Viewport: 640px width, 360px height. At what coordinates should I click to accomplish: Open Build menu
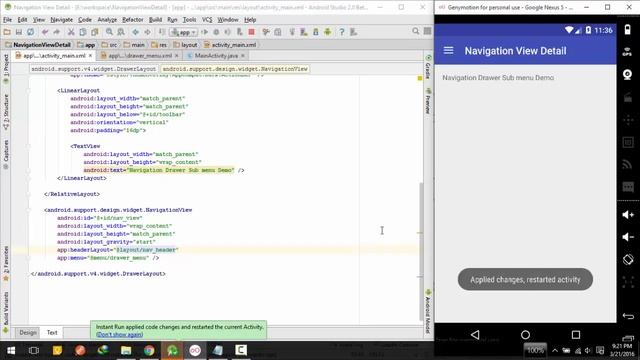(x=155, y=20)
